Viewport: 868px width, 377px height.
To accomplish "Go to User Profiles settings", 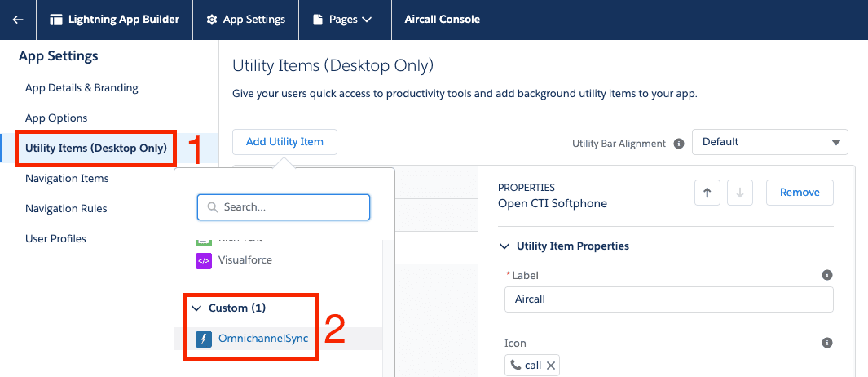I will point(55,239).
